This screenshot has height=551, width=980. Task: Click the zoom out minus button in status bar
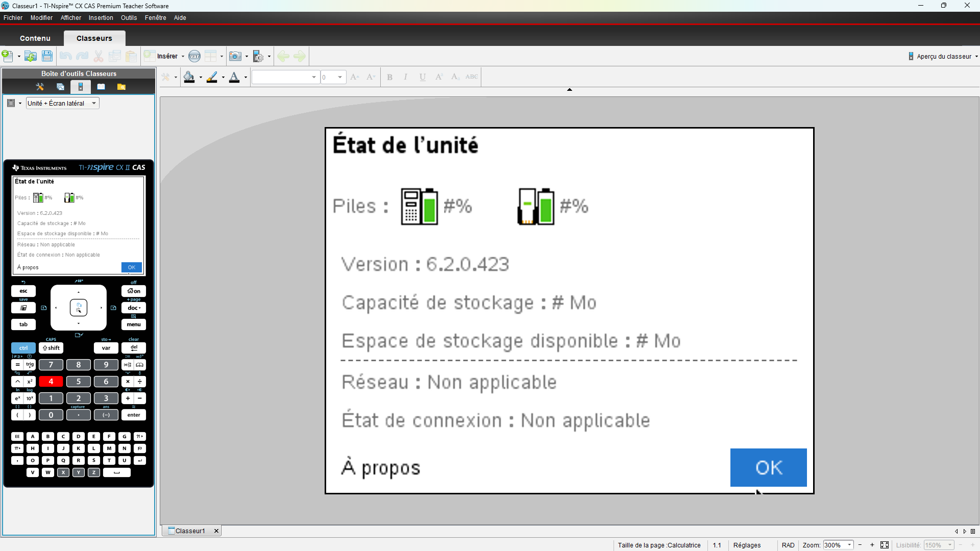point(860,545)
